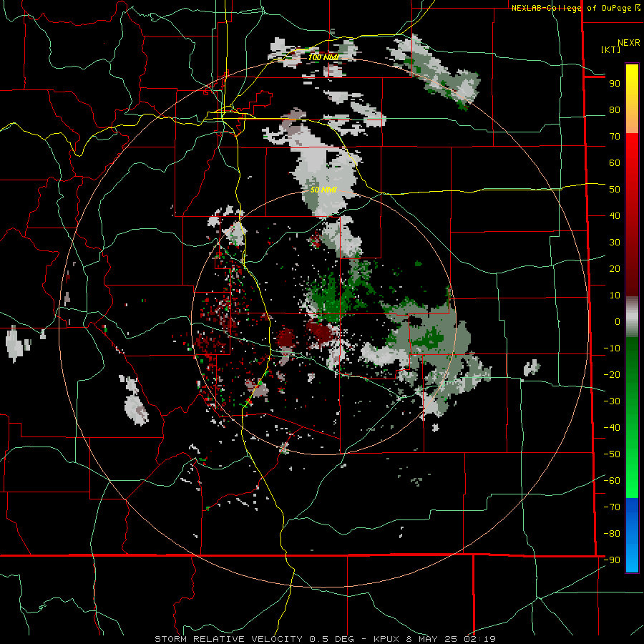The height and width of the screenshot is (644, 644).
Task: Select the -60 value on the velocity scale
Action: point(612,481)
